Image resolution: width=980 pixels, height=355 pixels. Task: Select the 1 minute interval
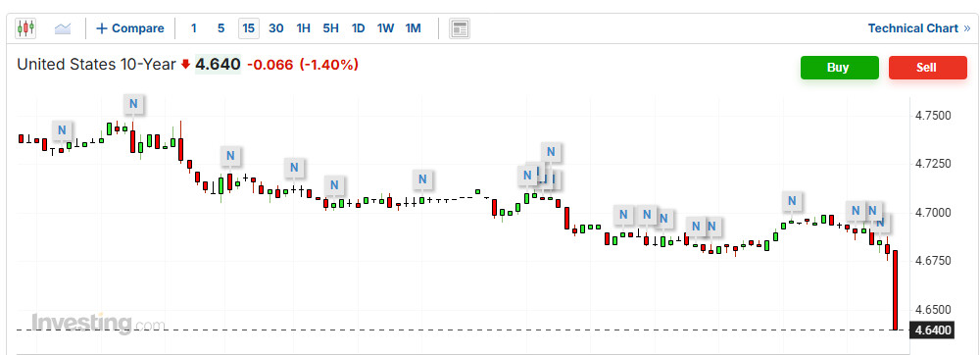point(194,28)
